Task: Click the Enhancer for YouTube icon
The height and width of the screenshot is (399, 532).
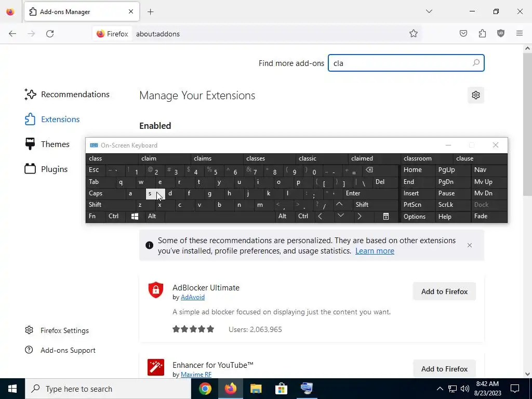Action: pyautogui.click(x=156, y=367)
